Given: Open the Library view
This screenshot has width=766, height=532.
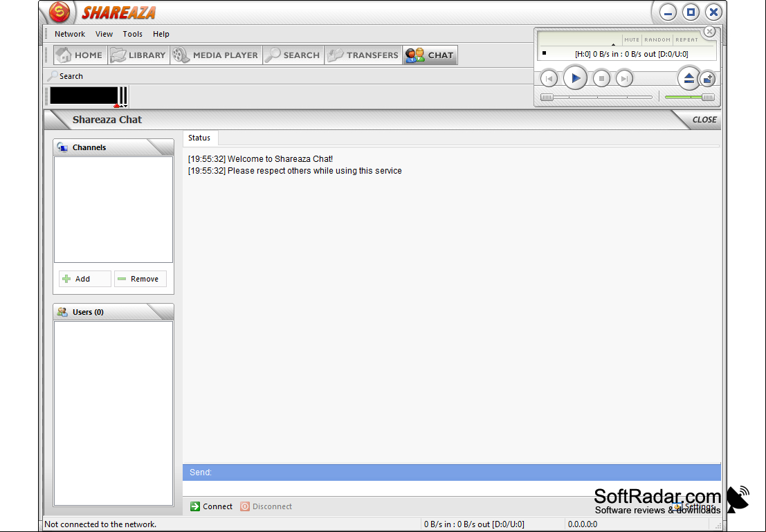Looking at the screenshot, I should [x=138, y=55].
